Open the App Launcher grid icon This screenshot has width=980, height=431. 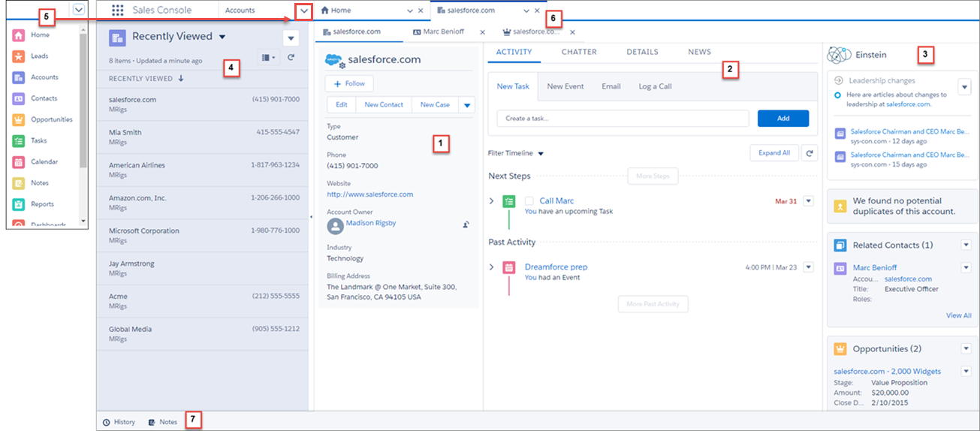point(117,11)
